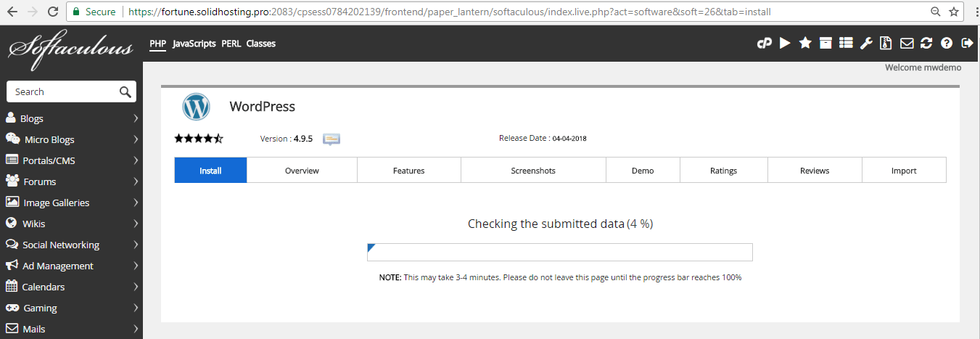Click the wrench settings icon

(x=865, y=44)
